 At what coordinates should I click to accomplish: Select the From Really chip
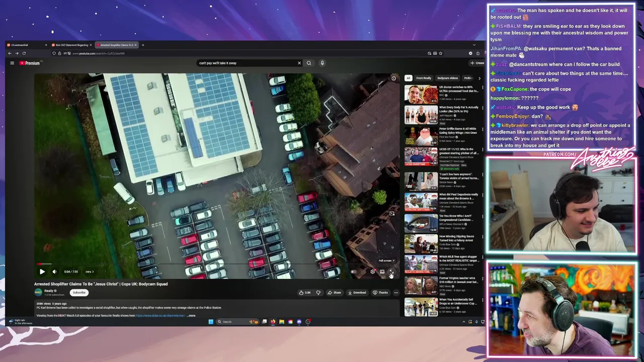(x=424, y=78)
